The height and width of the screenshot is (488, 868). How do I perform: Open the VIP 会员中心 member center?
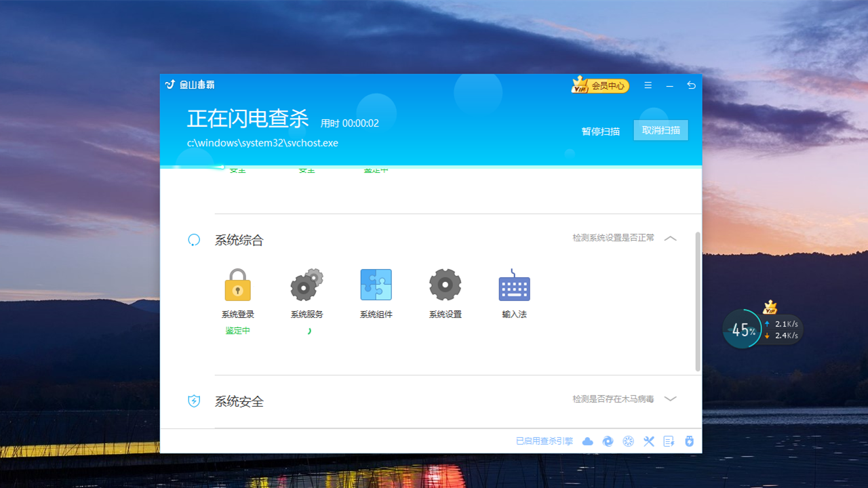point(601,85)
